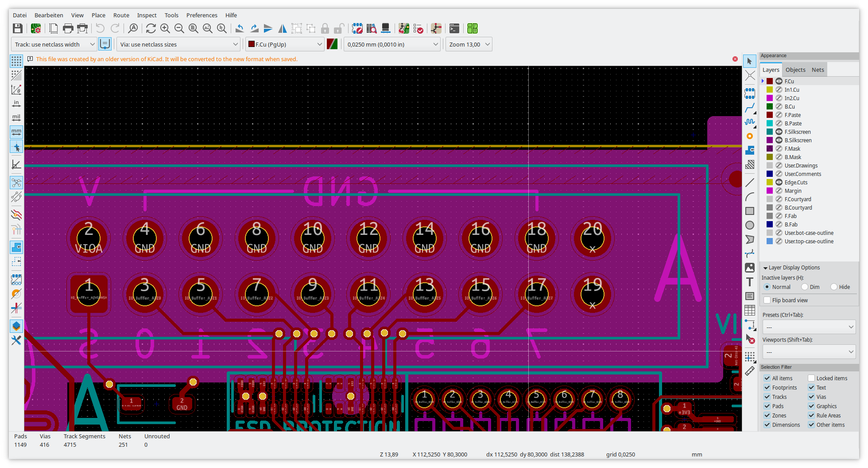
Task: Open the grid size dropdown
Action: (392, 44)
